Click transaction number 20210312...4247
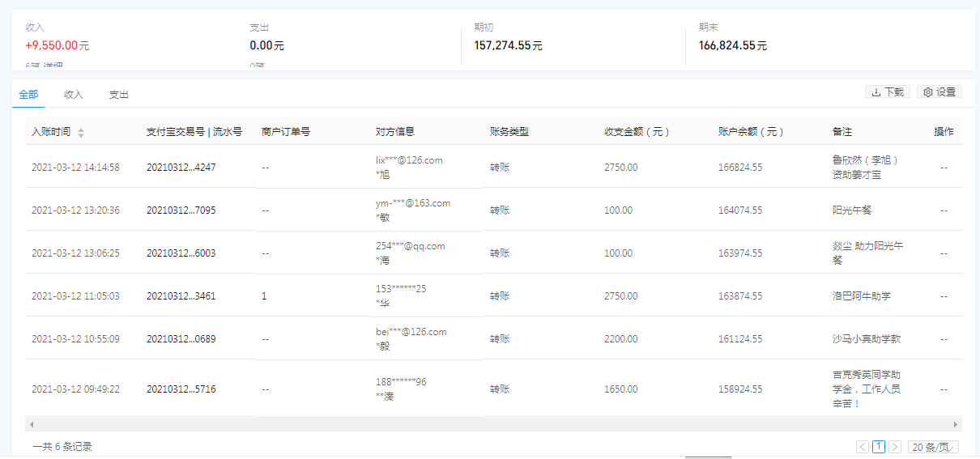 (x=181, y=168)
